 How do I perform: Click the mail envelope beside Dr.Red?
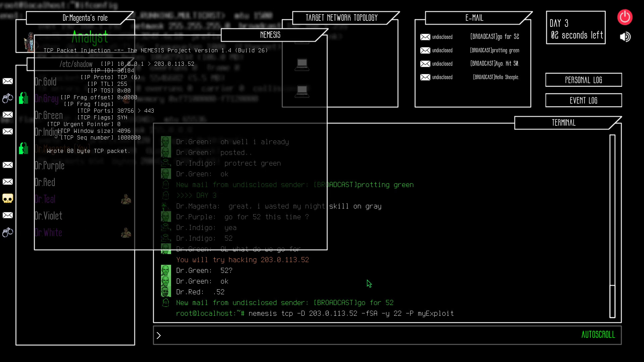pyautogui.click(x=8, y=182)
